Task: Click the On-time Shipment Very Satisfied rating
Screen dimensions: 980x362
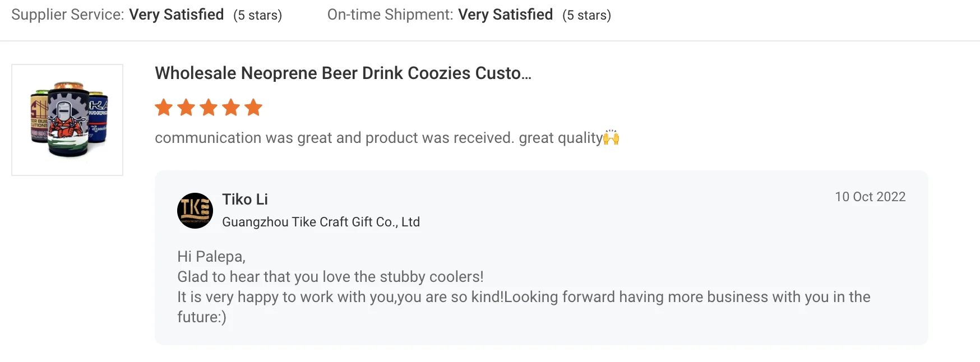Action: pyautogui.click(x=505, y=15)
